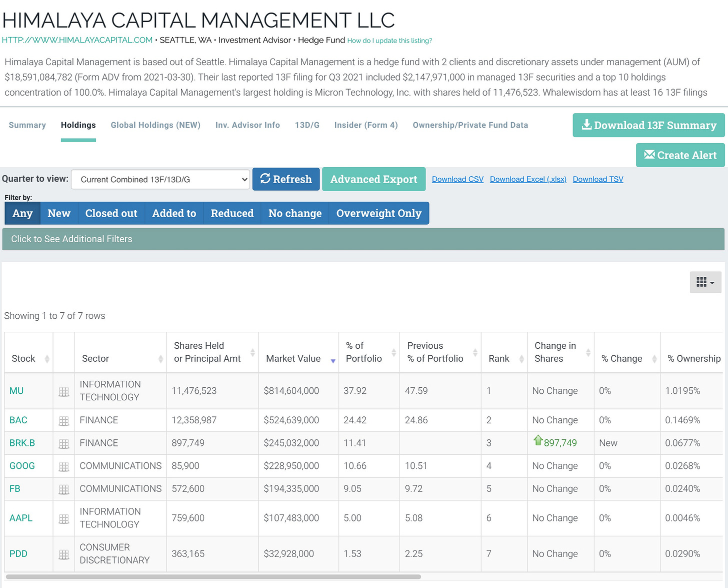Screen dimensions: 728x588
Task: Open Insider (Form 4) tab
Action: pyautogui.click(x=366, y=125)
